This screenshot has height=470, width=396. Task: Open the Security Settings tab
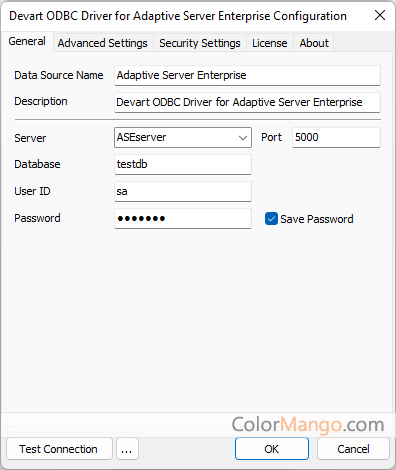pyautogui.click(x=200, y=43)
